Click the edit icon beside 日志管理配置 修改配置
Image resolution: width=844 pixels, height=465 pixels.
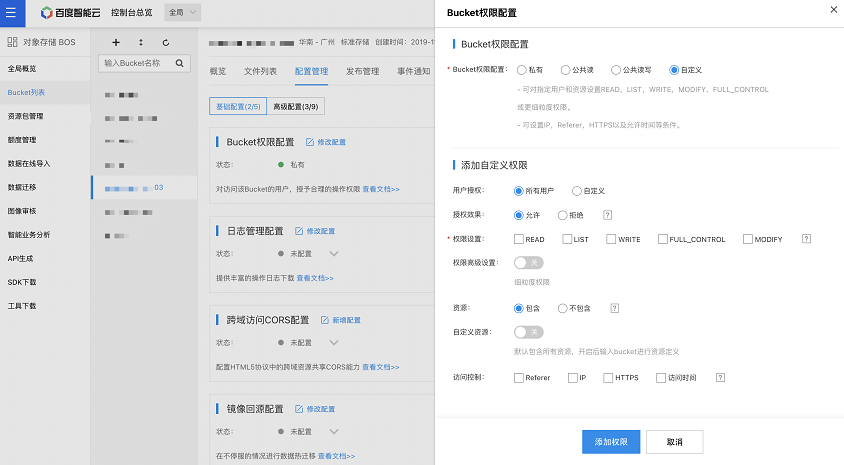point(299,231)
